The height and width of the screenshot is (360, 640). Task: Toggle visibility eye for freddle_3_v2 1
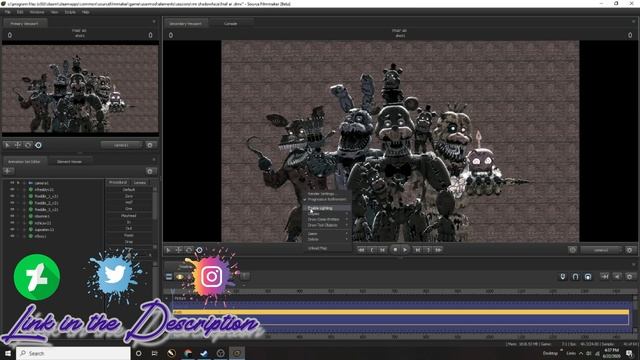12,209
